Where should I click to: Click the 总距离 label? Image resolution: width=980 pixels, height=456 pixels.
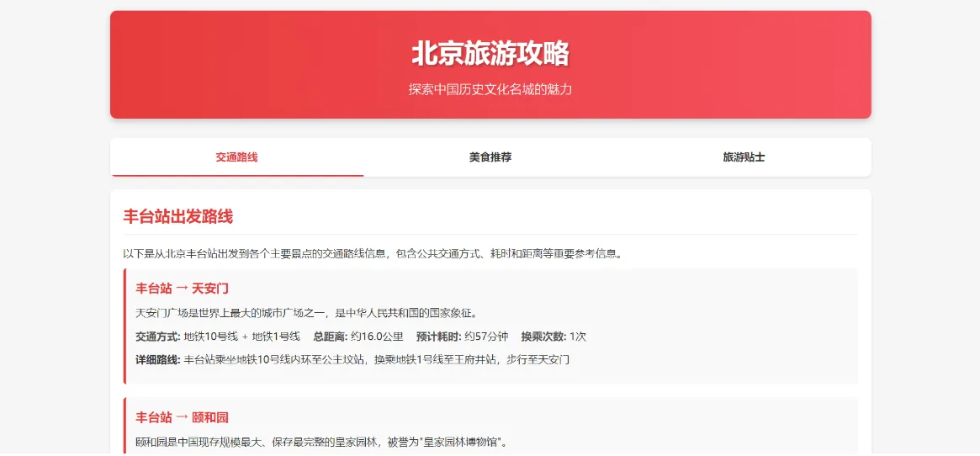(x=330, y=337)
